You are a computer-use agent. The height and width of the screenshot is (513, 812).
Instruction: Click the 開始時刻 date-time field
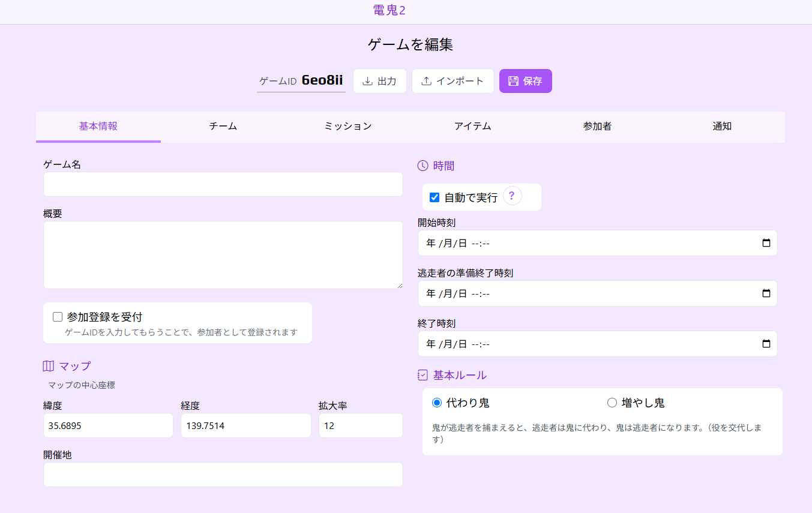598,243
